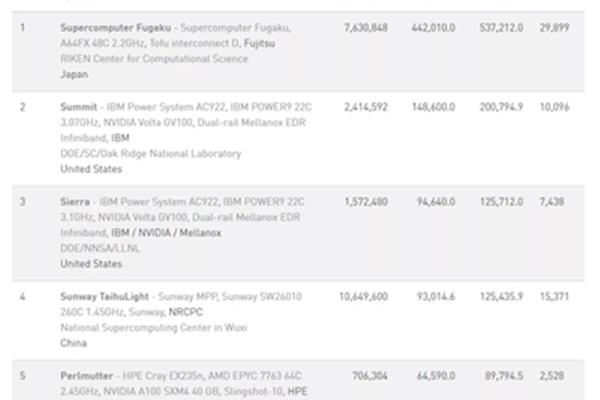Select DOE/SC/Oak Ridge National Laboratory site
Screen dimensions: 600x400
[151, 153]
